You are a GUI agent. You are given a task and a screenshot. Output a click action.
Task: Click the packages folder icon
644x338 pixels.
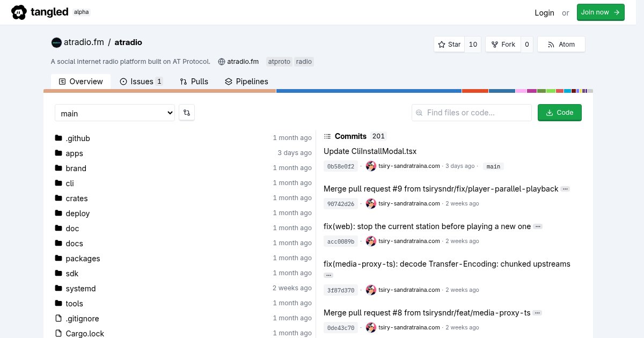[58, 258]
